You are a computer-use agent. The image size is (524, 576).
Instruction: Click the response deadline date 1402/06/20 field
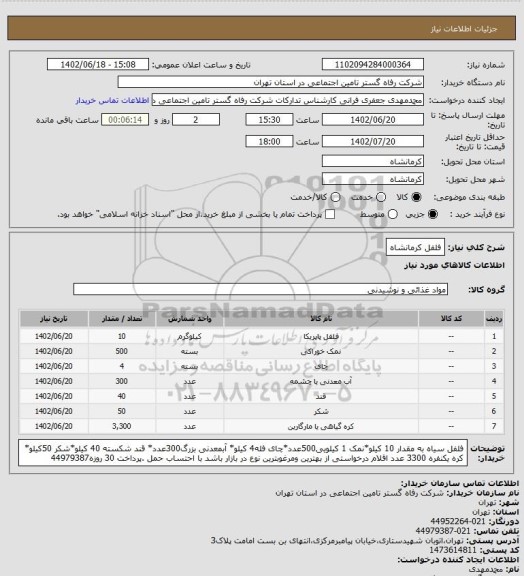tap(373, 120)
